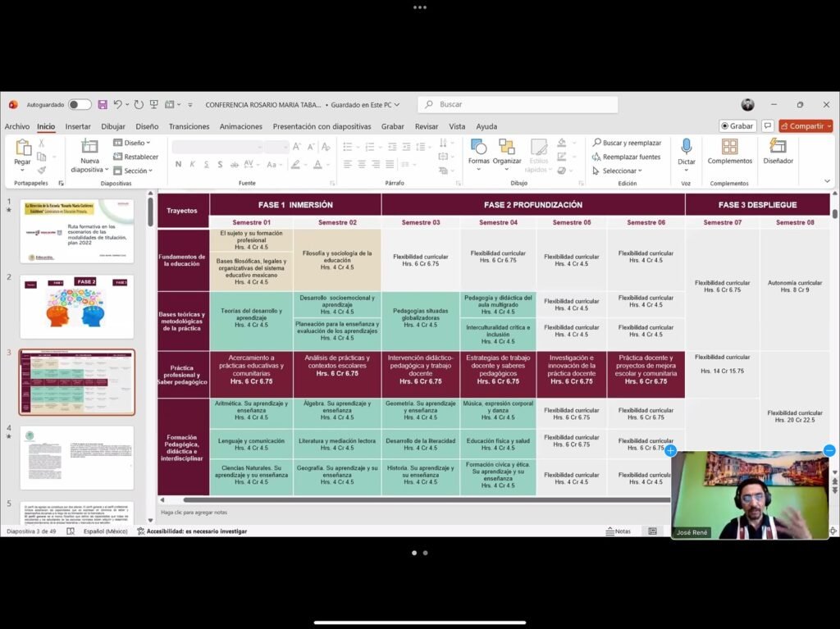Insert a Nueva diapositiva
The width and height of the screenshot is (840, 629).
89,148
